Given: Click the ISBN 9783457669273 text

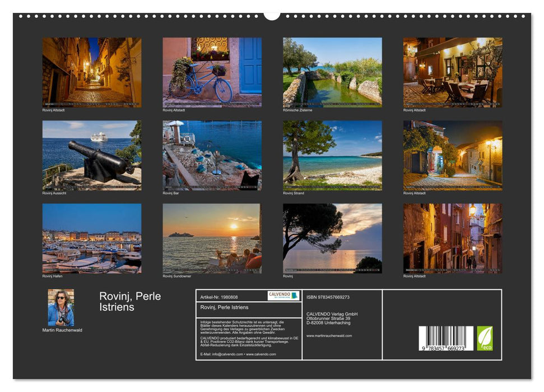Looking at the screenshot, I should [333, 297].
